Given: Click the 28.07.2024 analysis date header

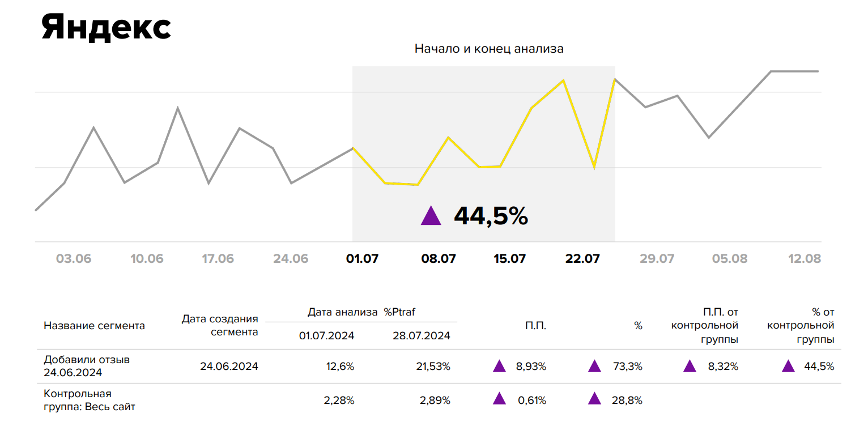Looking at the screenshot, I should [422, 336].
